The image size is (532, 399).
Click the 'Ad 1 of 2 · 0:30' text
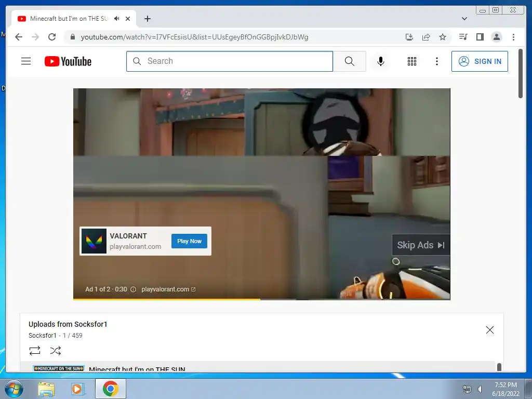pyautogui.click(x=106, y=289)
